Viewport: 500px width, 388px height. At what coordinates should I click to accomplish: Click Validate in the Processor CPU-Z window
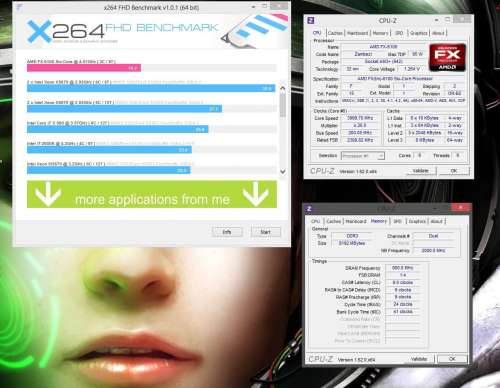pyautogui.click(x=420, y=171)
